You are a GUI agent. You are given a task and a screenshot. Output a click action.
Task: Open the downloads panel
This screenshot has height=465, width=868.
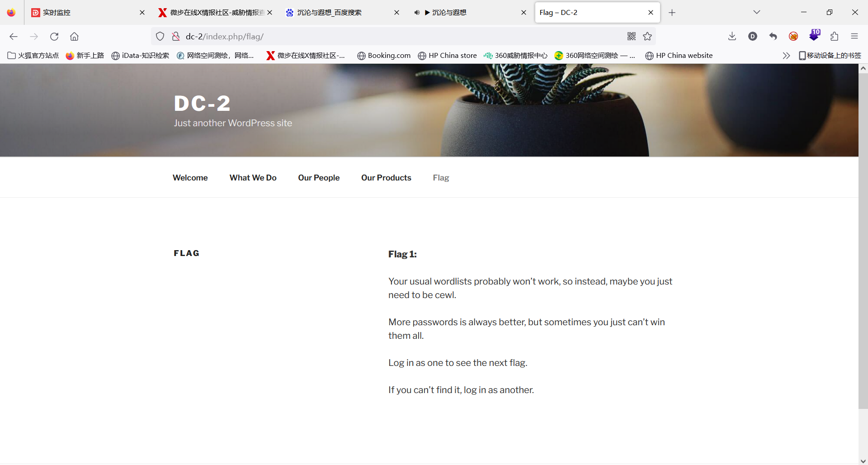(x=732, y=37)
